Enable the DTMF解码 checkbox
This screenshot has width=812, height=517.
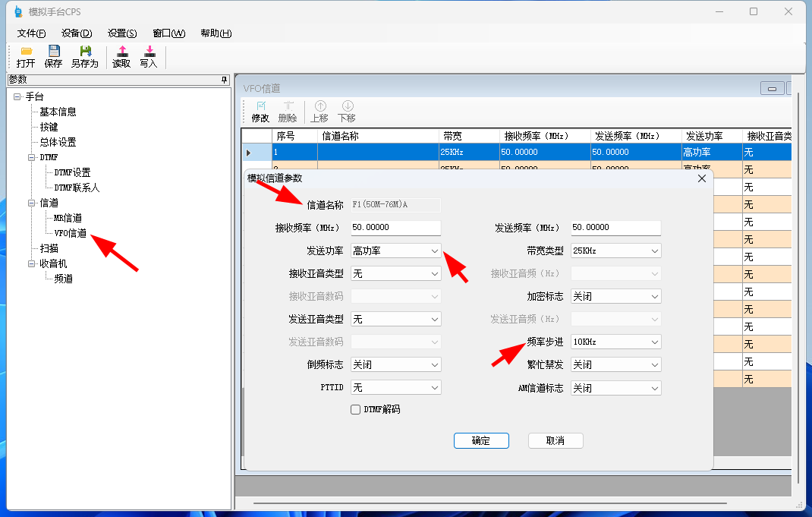pyautogui.click(x=355, y=410)
